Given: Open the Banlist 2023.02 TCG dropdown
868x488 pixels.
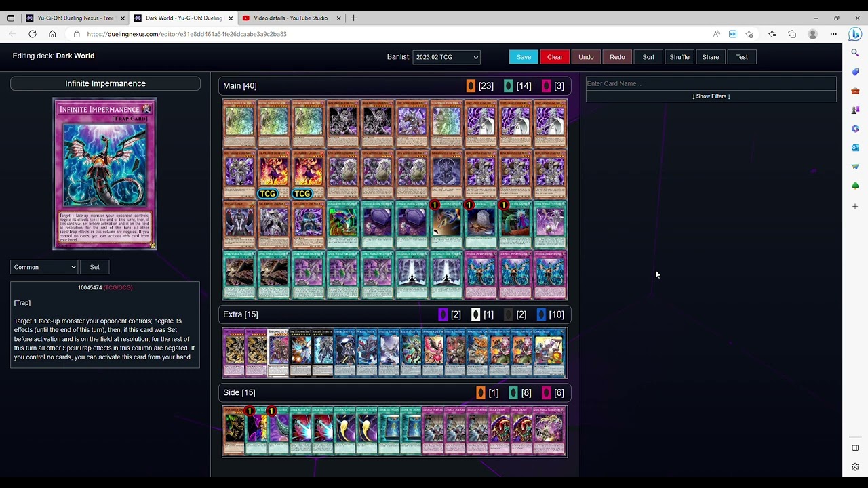Looking at the screenshot, I should [x=446, y=58].
